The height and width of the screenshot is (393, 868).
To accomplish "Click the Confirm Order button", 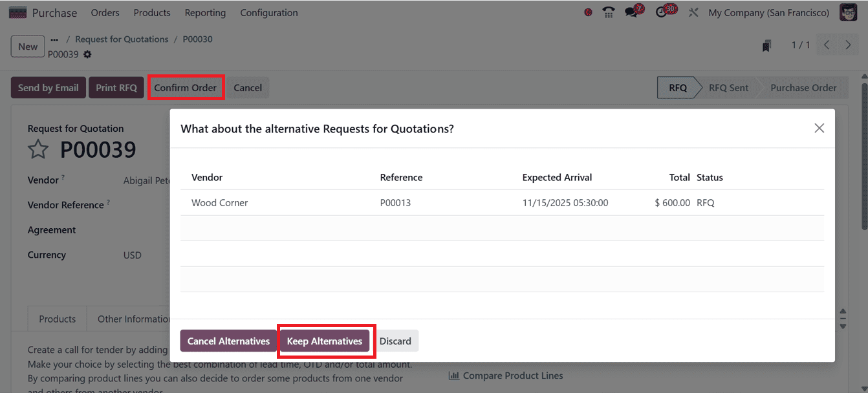I will (x=186, y=87).
